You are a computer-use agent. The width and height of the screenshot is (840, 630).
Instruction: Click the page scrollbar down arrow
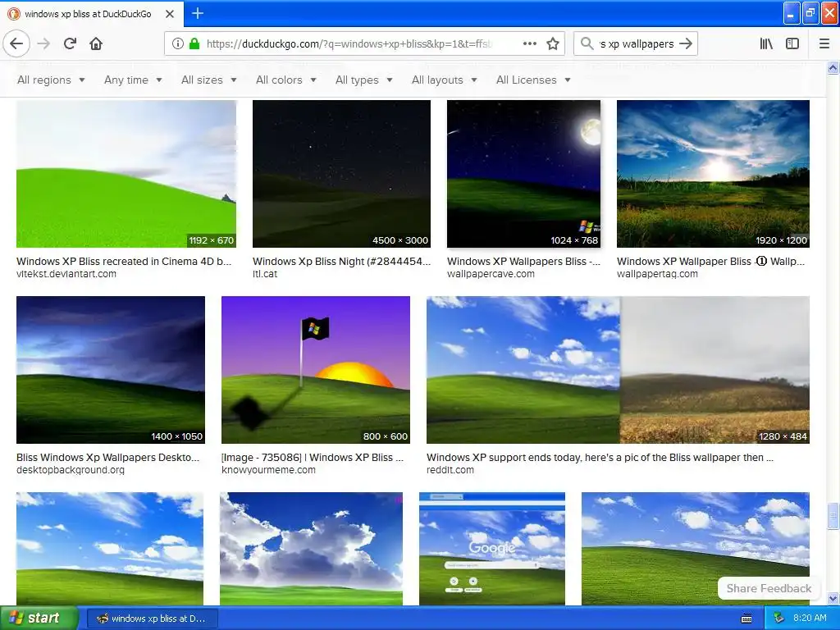[833, 598]
